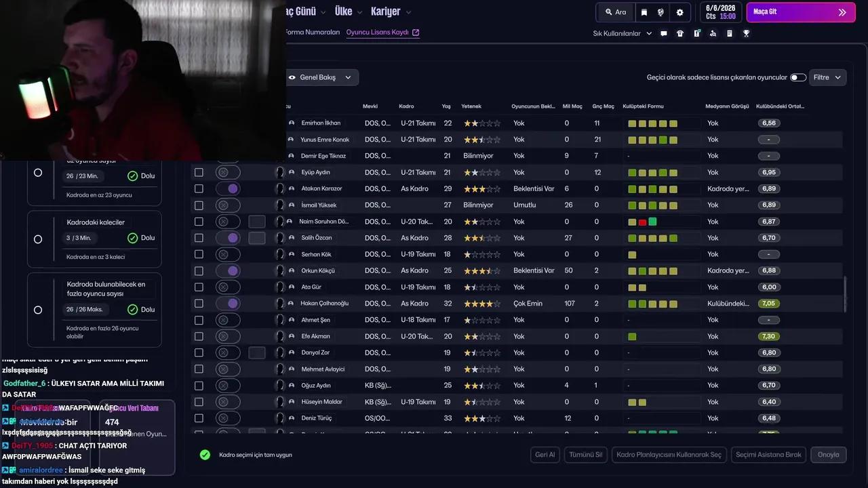Open the Ülke top menu

pos(344,12)
